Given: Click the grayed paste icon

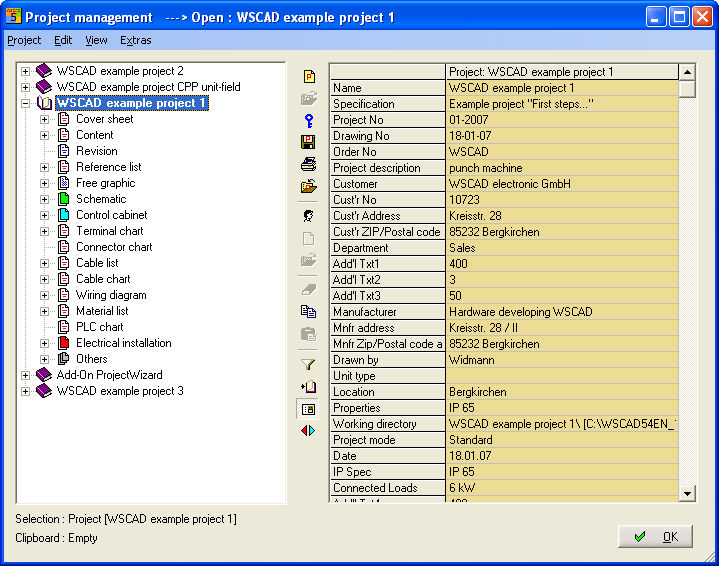Looking at the screenshot, I should coord(309,334).
